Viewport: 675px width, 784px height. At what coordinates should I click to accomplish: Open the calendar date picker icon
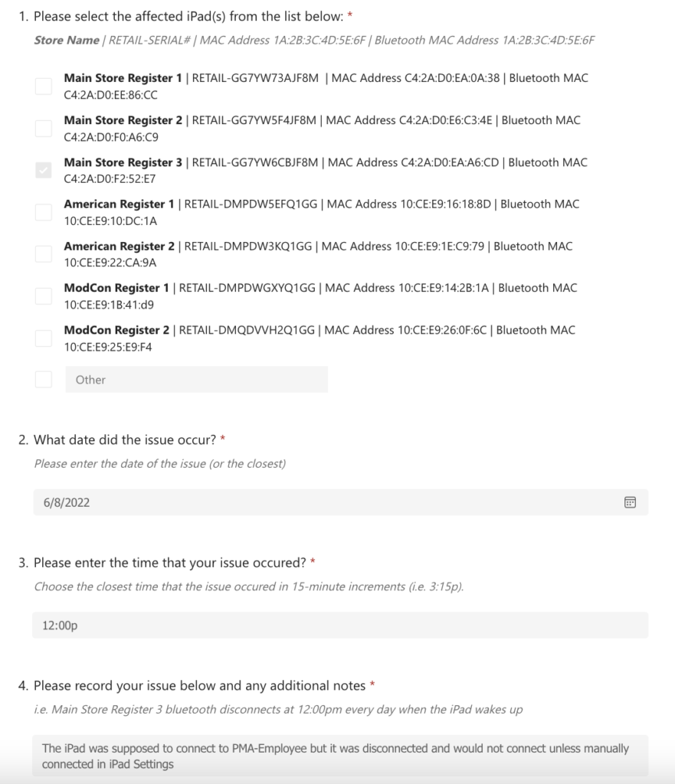tap(630, 502)
